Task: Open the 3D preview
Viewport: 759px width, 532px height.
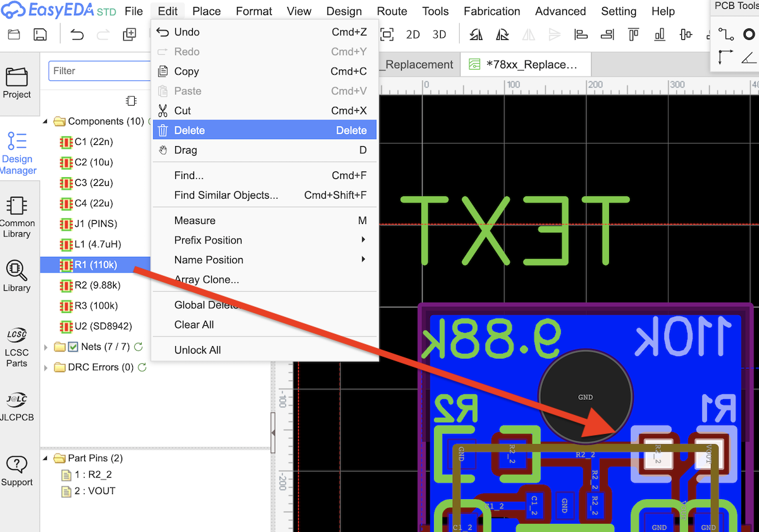Action: [439, 35]
